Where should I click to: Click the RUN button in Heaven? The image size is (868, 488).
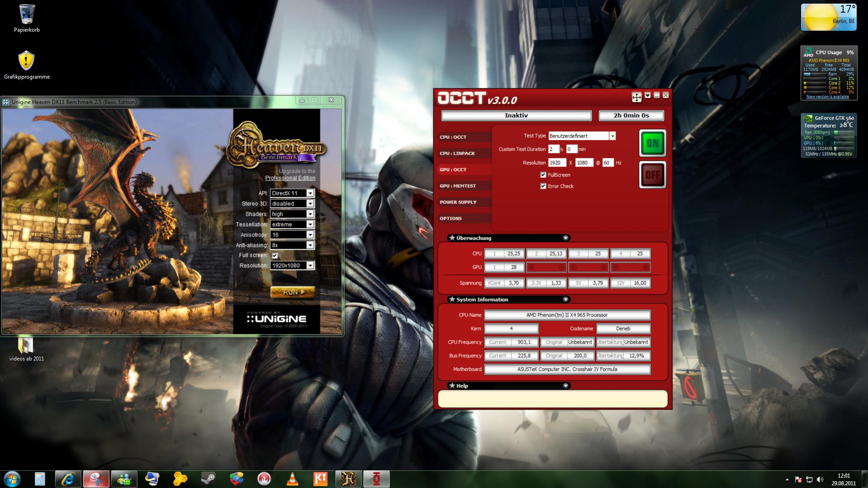293,292
